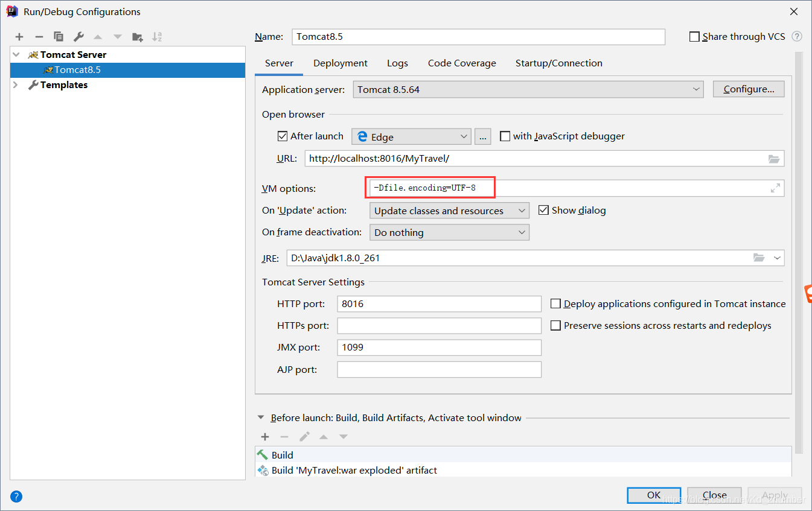Open JRE dropdown arrow
812x511 pixels.
[777, 258]
